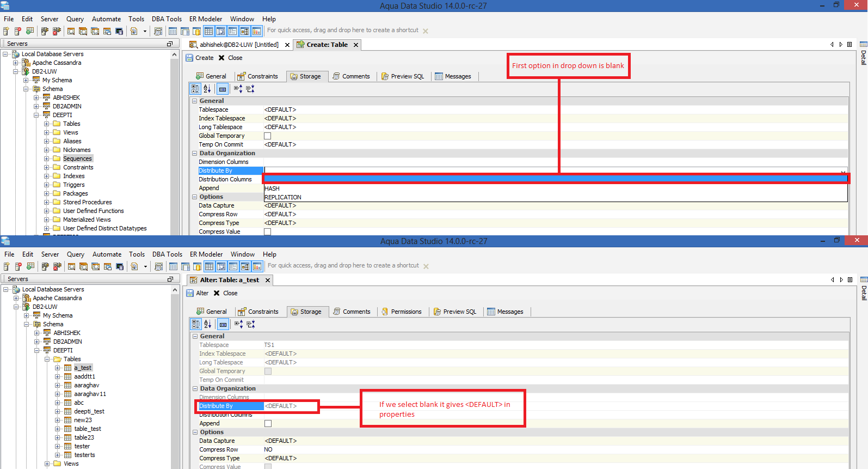Click collapse-all properties icon in upper Create Table window
This screenshot has height=469, width=868.
tap(250, 89)
